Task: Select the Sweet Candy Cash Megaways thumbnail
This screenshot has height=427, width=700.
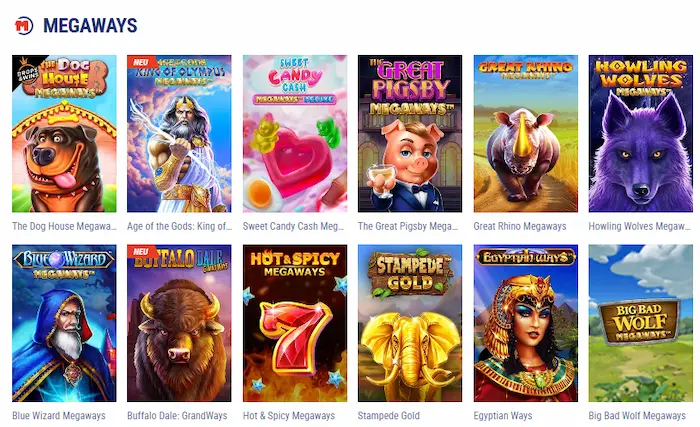Action: pos(295,134)
